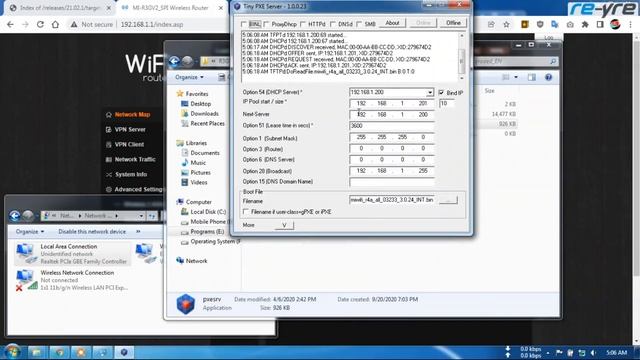Toggle the BINL checkbox

(x=244, y=24)
